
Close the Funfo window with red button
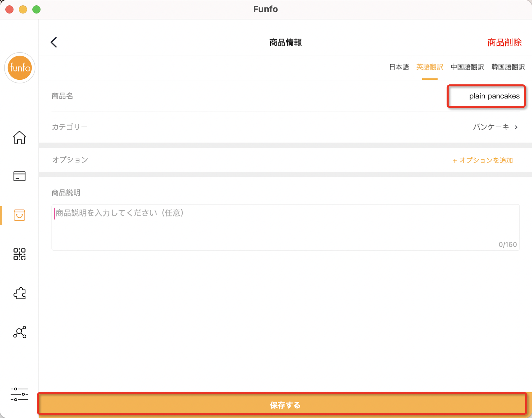coord(9,9)
